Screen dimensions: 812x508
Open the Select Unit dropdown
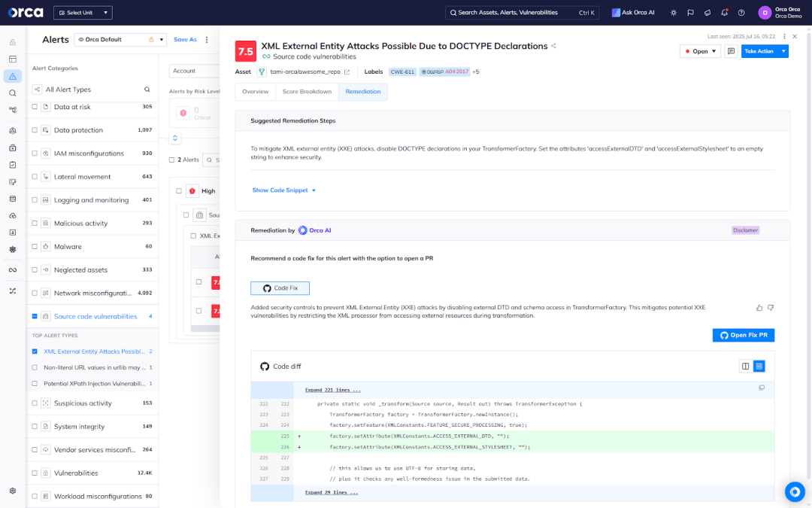[83, 13]
